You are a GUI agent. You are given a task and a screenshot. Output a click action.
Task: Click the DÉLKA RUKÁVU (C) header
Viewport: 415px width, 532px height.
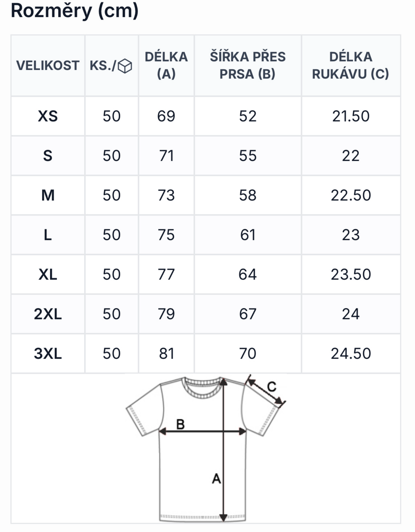click(x=351, y=65)
